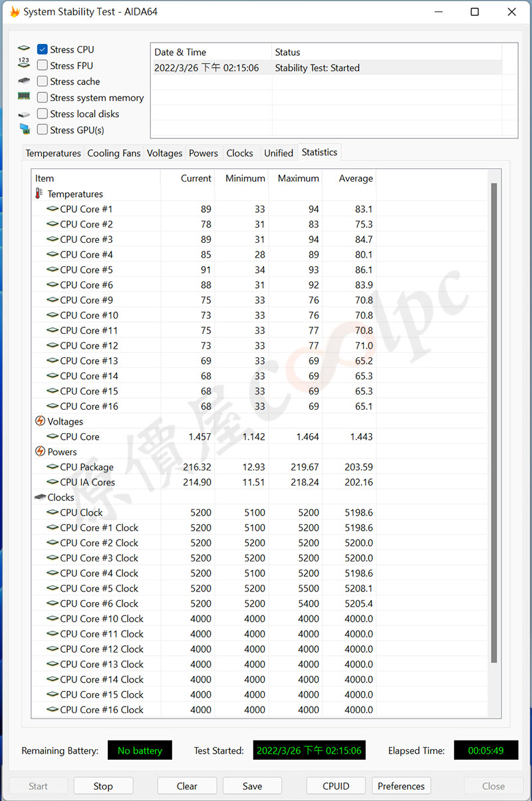Open the Clocks tab
This screenshot has width=532, height=801.
pos(239,153)
